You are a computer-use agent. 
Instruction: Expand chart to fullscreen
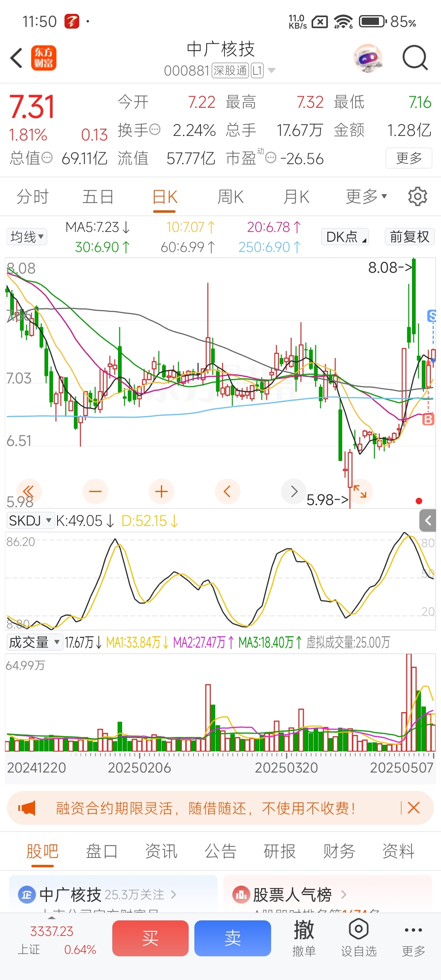[x=360, y=491]
